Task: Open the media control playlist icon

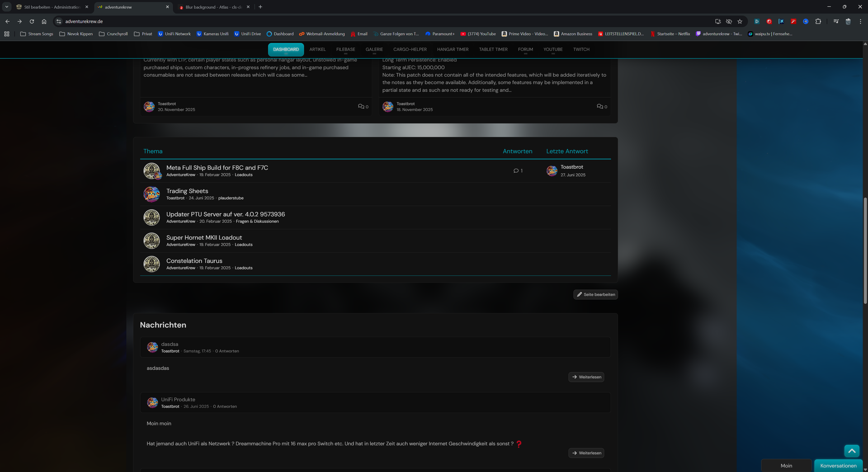Action: tap(836, 21)
